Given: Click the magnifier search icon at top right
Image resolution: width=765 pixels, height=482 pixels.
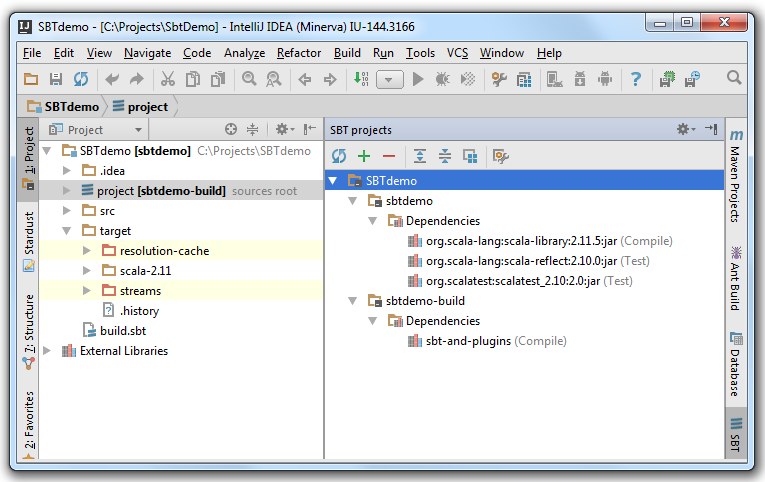Looking at the screenshot, I should click(734, 78).
